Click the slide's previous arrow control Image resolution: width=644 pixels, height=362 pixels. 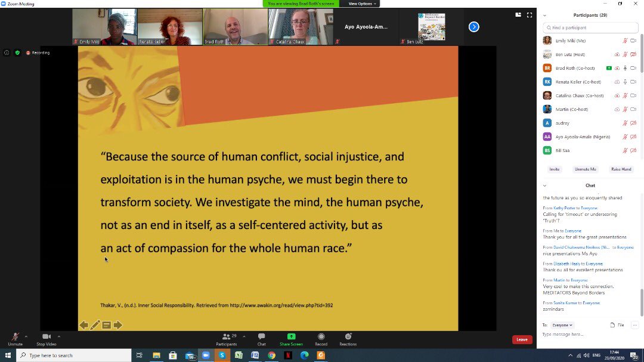84,325
